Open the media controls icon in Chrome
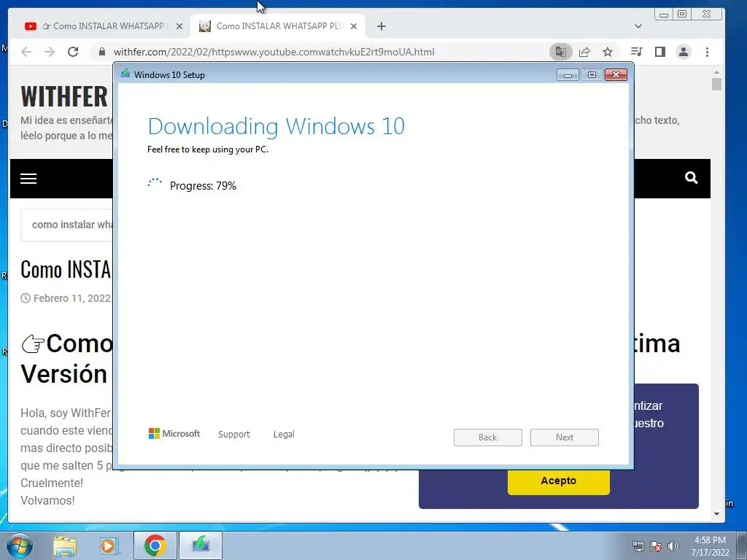This screenshot has width=747, height=560. click(x=636, y=52)
